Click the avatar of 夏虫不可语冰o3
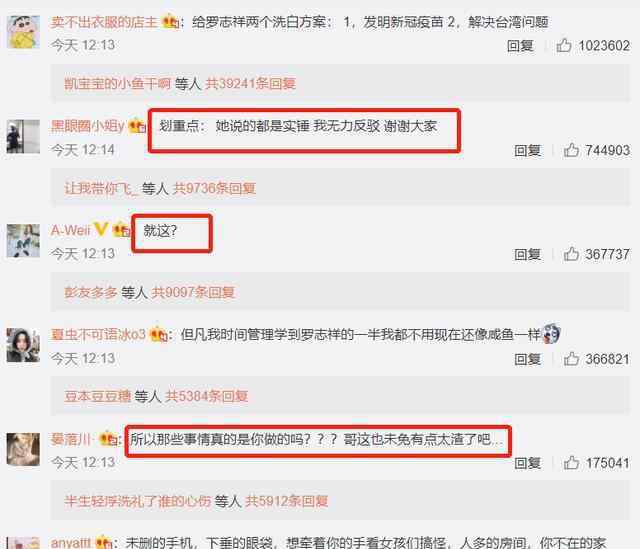The height and width of the screenshot is (549, 640). tap(23, 345)
